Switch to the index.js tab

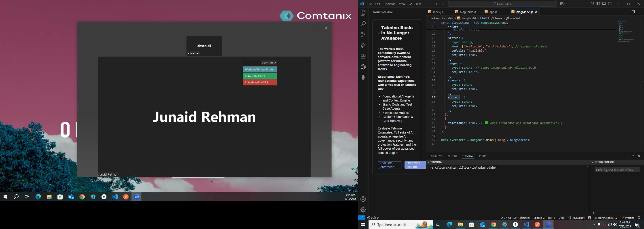[x=438, y=12]
